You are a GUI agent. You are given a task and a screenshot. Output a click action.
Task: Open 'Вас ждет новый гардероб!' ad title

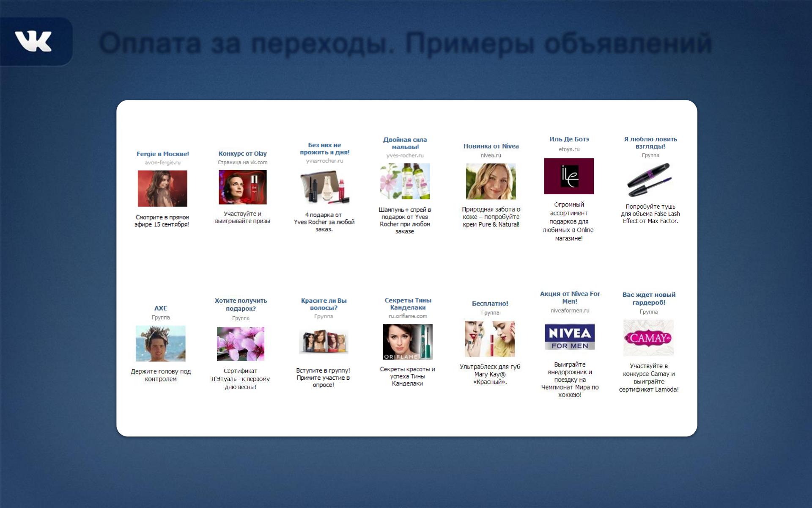click(649, 298)
